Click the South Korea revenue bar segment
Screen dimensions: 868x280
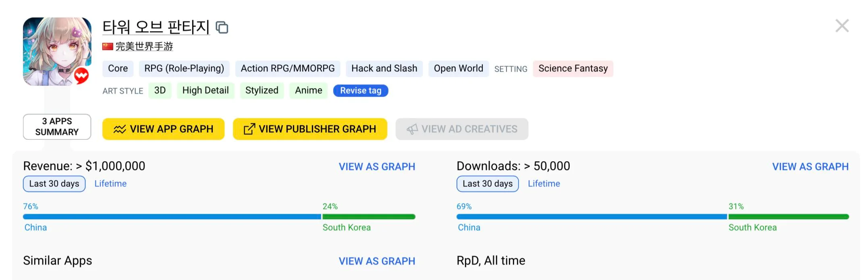[x=369, y=217]
